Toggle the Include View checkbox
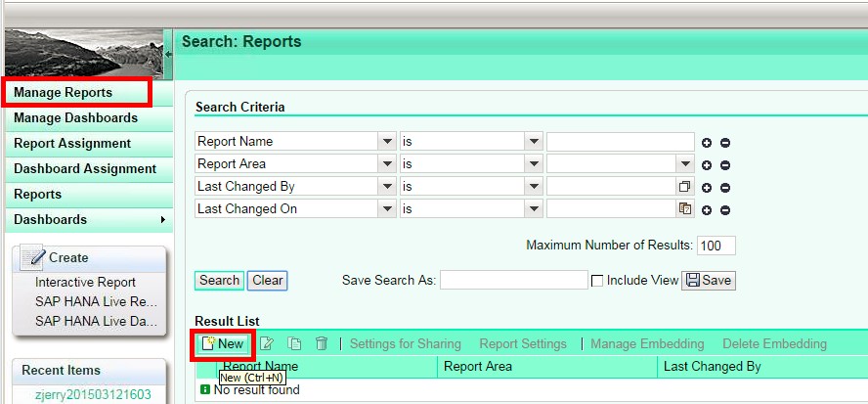Viewport: 868px width, 404px height. coord(597,281)
